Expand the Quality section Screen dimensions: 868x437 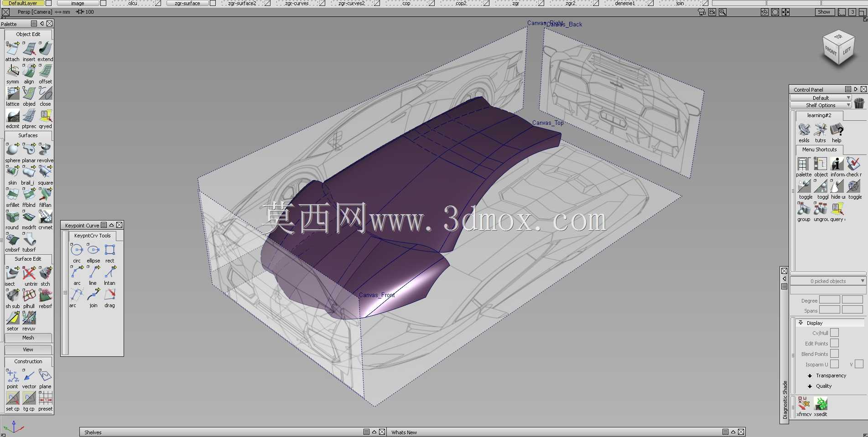click(810, 386)
